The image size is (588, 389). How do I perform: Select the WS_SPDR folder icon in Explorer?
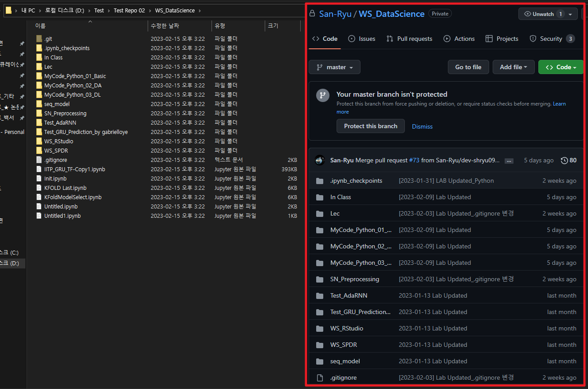click(x=39, y=150)
